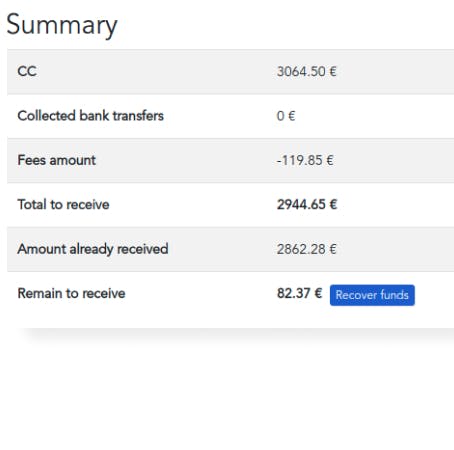Select the 0 € bank transfers value

coord(286,116)
